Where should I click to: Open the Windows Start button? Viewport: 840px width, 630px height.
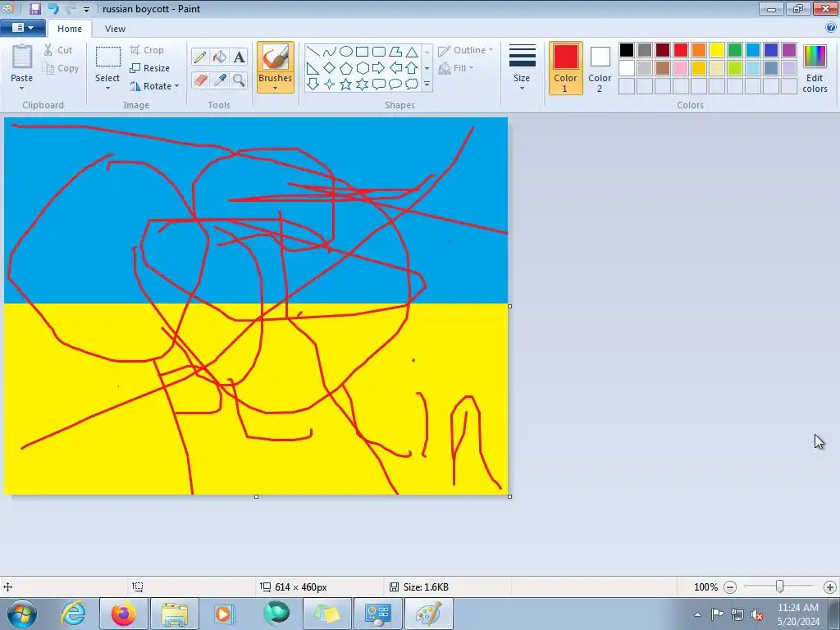point(22,614)
